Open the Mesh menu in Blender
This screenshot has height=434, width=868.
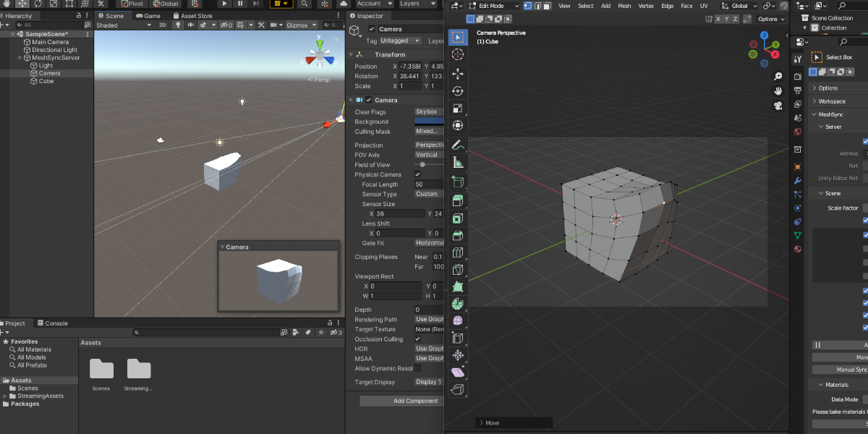pos(624,6)
